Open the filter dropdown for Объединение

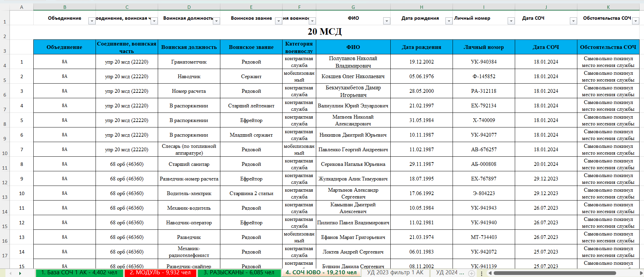(92, 21)
